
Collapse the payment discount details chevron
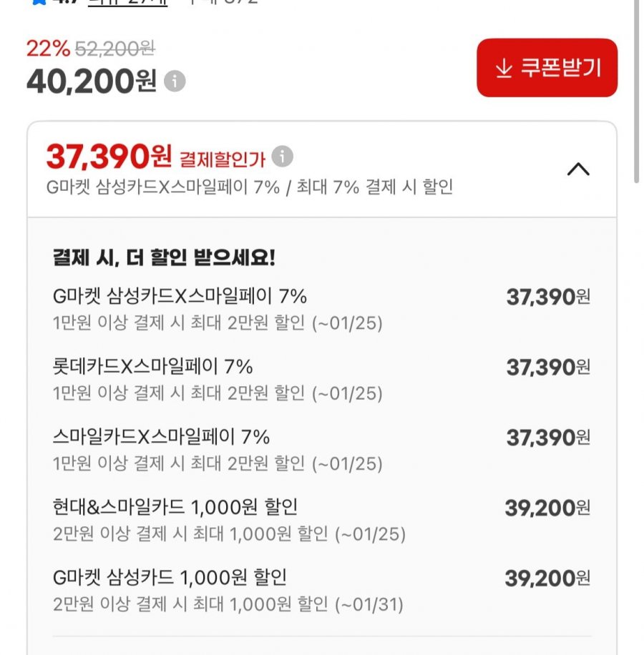578,169
